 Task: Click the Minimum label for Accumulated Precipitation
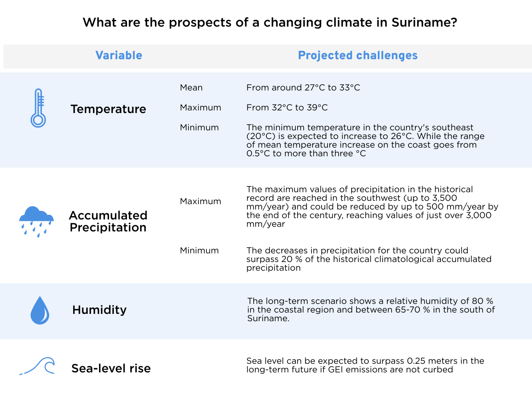tap(199, 251)
